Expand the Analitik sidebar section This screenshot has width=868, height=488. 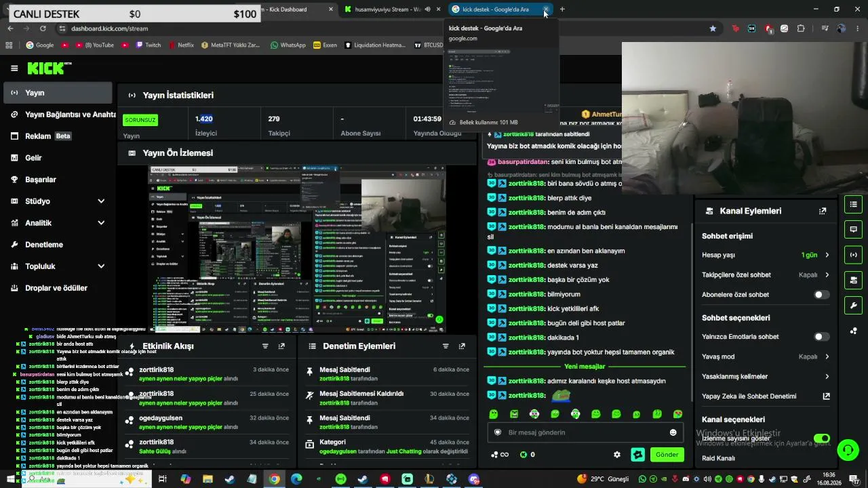click(58, 223)
